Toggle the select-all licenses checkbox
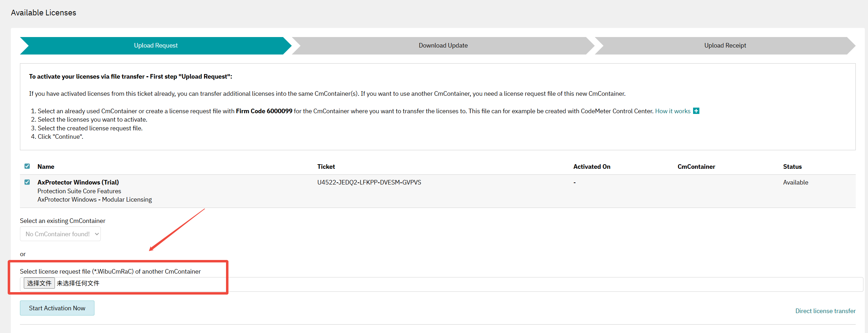Viewport: 868px width, 333px height. [27, 166]
